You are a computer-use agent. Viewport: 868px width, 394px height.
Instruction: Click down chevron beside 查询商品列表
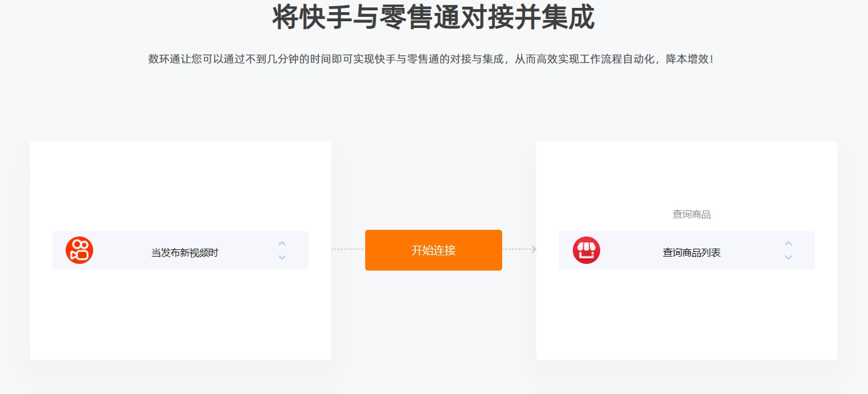pyautogui.click(x=788, y=257)
